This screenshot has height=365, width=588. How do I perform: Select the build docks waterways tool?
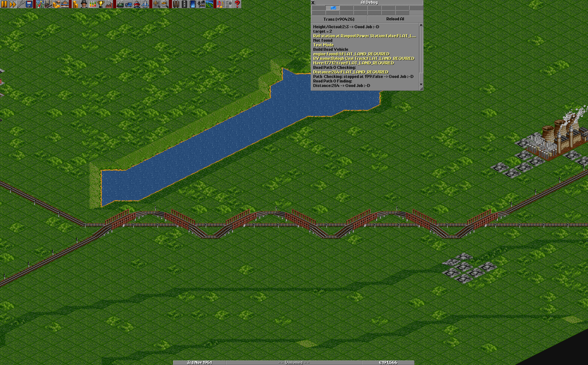coord(193,4)
